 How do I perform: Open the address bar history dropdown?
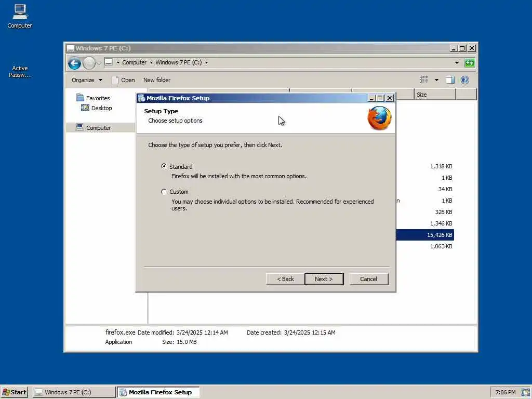(x=457, y=63)
